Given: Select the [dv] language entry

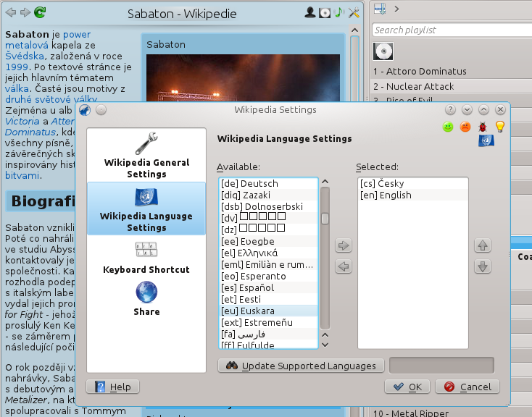Looking at the screenshot, I should tap(268, 218).
